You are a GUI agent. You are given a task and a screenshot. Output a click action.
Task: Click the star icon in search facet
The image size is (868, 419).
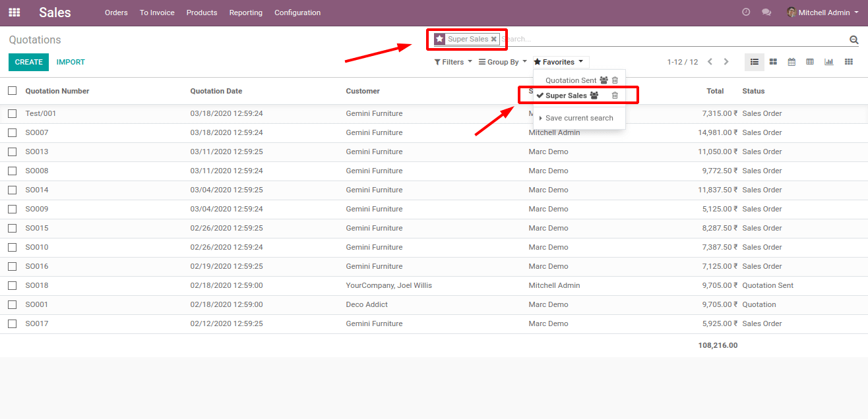coord(440,40)
